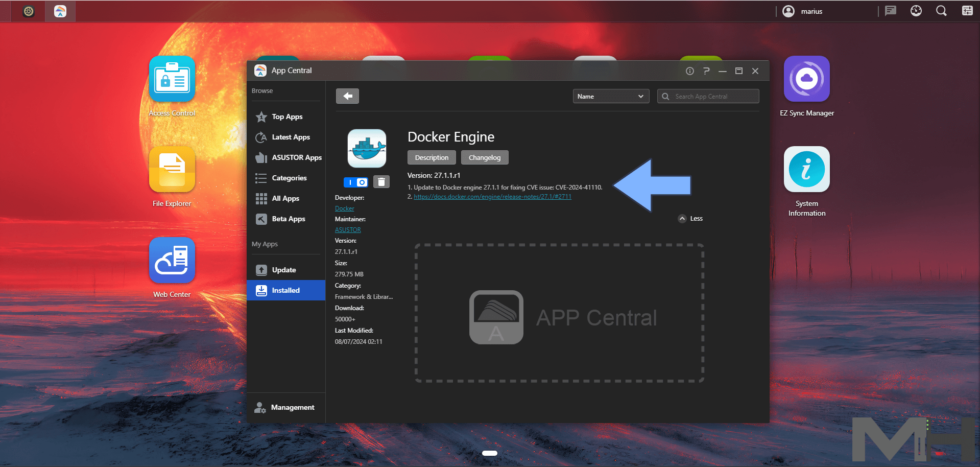The image size is (980, 467).
Task: Open the Access Control desktop app
Action: pos(172,79)
